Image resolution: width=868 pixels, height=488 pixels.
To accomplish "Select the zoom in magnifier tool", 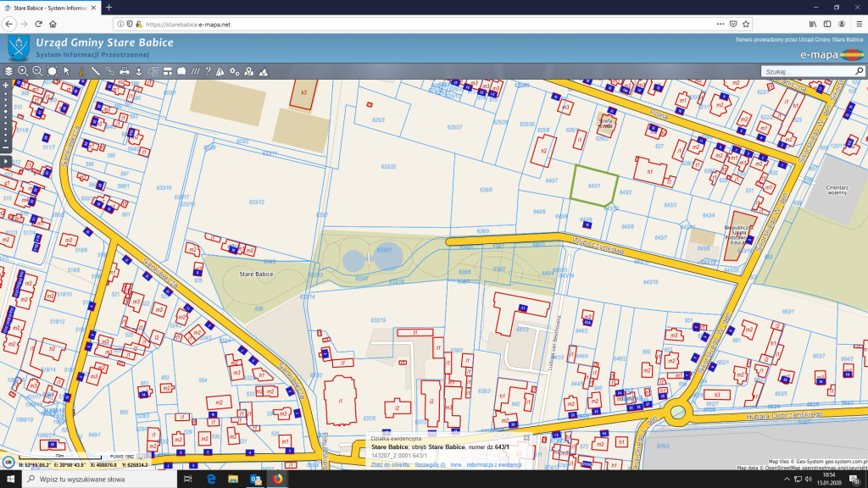I will pyautogui.click(x=23, y=71).
